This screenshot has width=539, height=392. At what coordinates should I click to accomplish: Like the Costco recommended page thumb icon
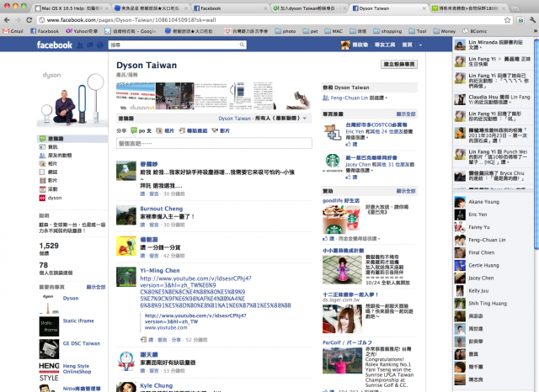point(348,144)
